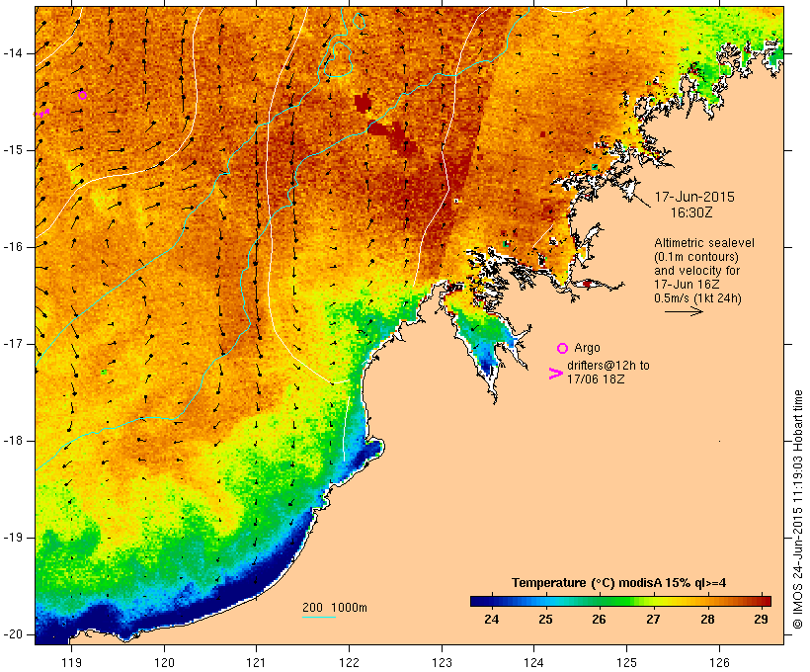Click the -14 latitude axis label
The width and height of the screenshot is (810, 672).
point(13,53)
